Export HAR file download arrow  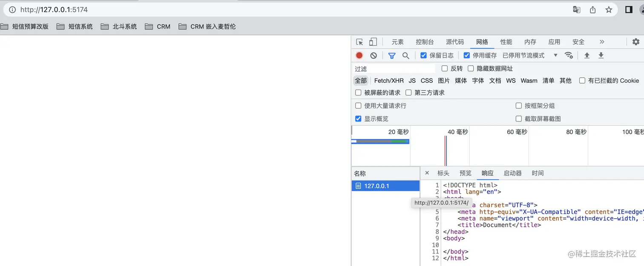[x=601, y=55]
